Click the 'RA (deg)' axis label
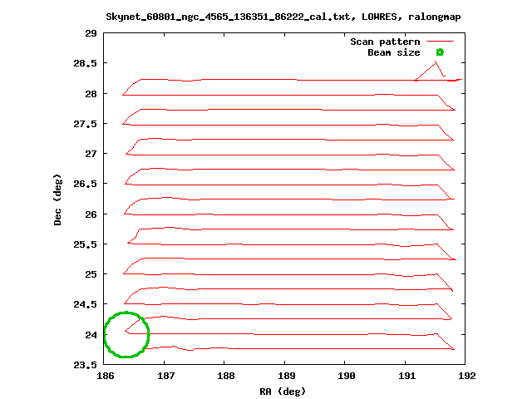Viewport: 532px width, 399px height. pyautogui.click(x=283, y=392)
